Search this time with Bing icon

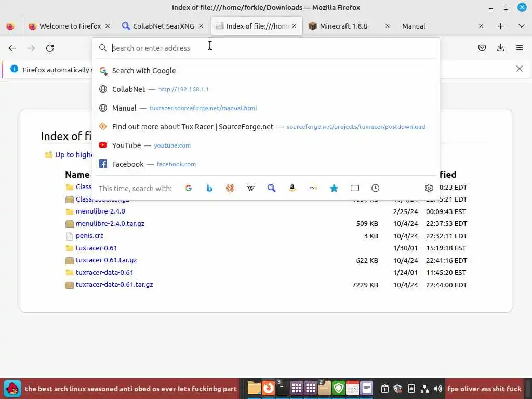(x=209, y=188)
